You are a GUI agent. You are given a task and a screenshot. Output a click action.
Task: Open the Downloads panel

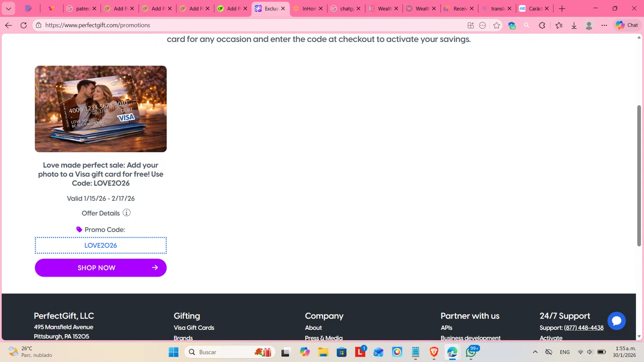(x=574, y=25)
